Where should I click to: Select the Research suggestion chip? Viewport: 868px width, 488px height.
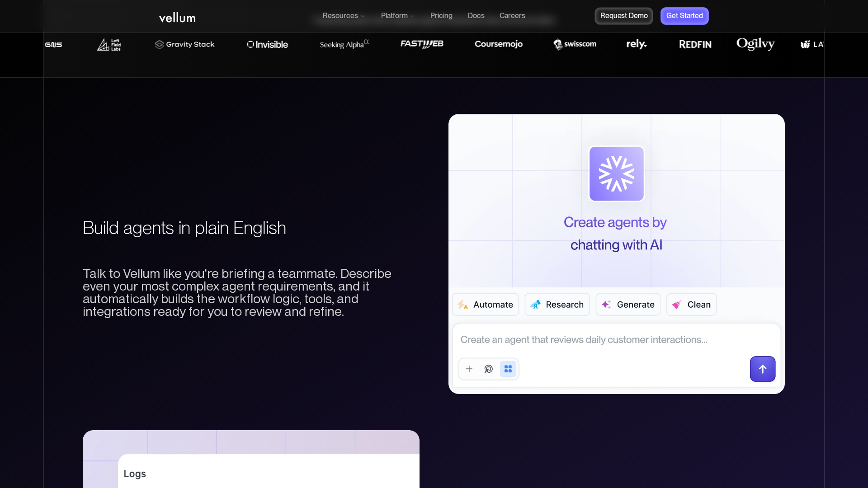coord(557,305)
